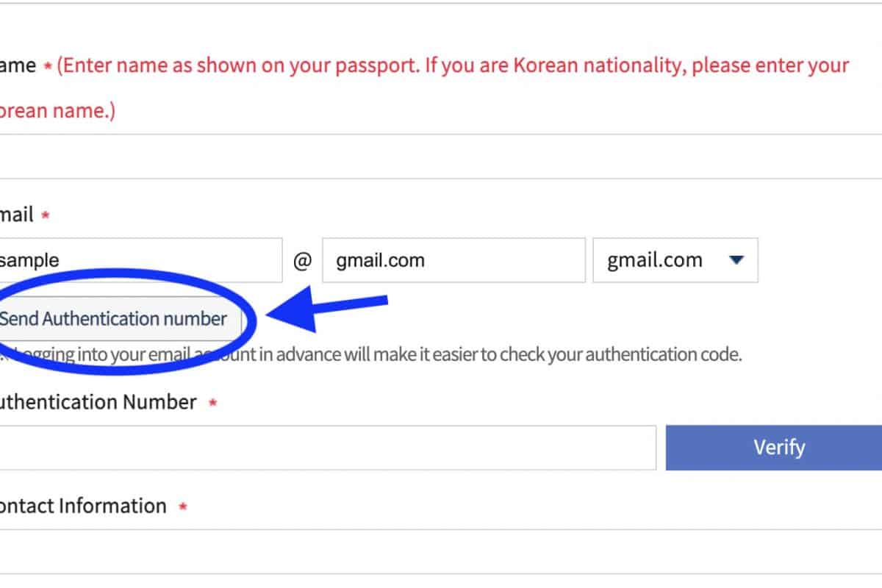Click the red passport name instruction text
This screenshot has width=882, height=588.
click(x=452, y=66)
